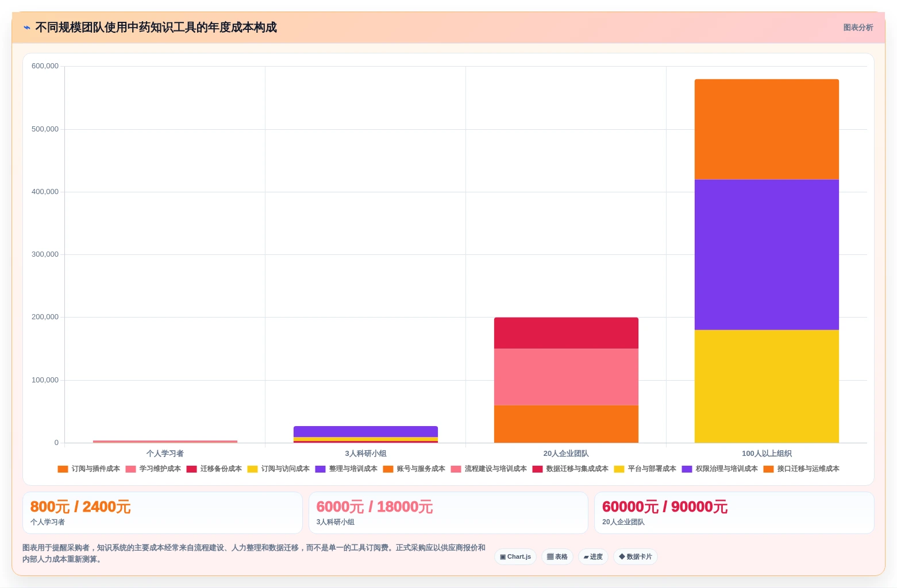Click the 进度 tag chip
Viewport: 897px width, 588px height.
(x=593, y=557)
